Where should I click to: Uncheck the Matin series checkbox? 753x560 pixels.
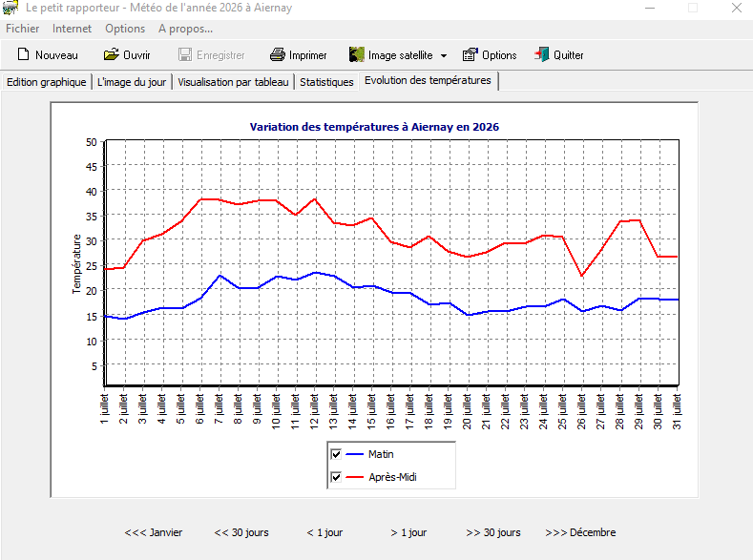point(336,454)
